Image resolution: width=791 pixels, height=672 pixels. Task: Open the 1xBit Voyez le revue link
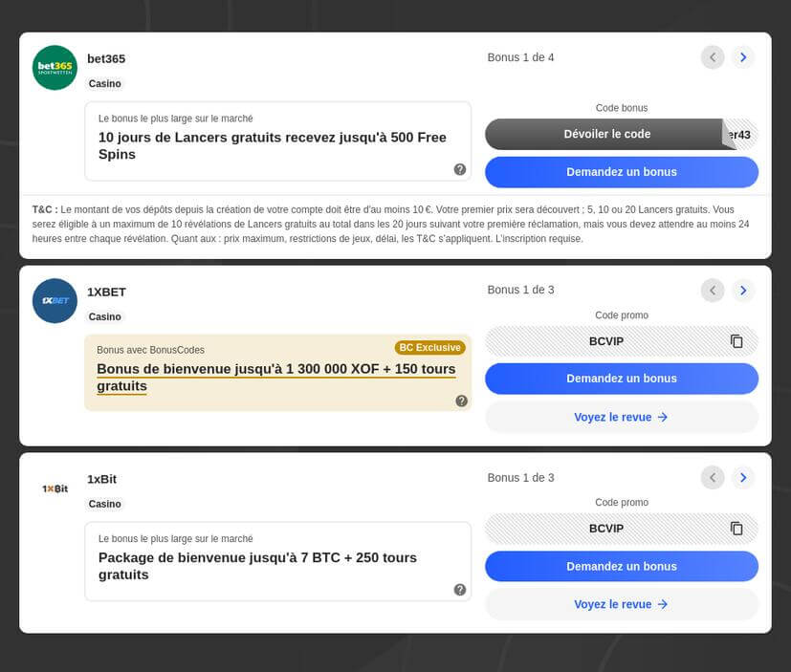[x=621, y=604]
